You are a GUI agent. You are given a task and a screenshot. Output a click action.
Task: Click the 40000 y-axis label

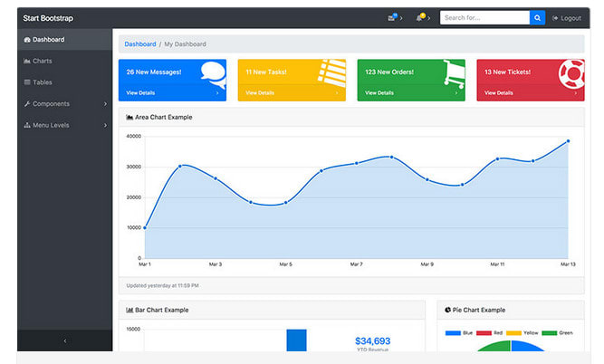[x=134, y=136]
